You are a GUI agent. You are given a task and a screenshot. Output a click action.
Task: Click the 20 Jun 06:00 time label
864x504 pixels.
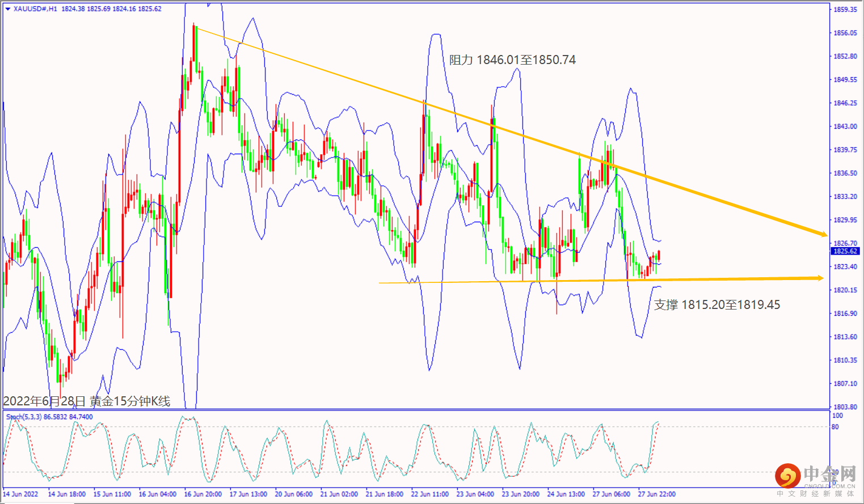(294, 494)
